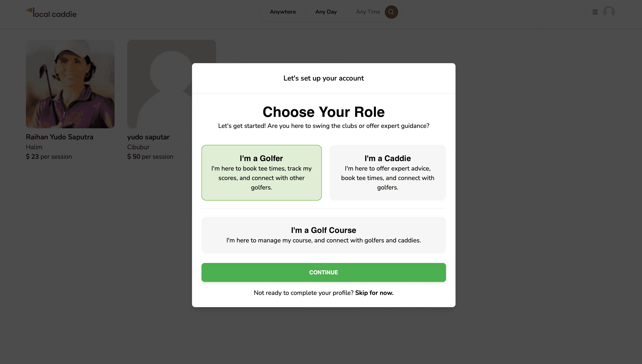Click the user avatar icon

click(x=609, y=12)
